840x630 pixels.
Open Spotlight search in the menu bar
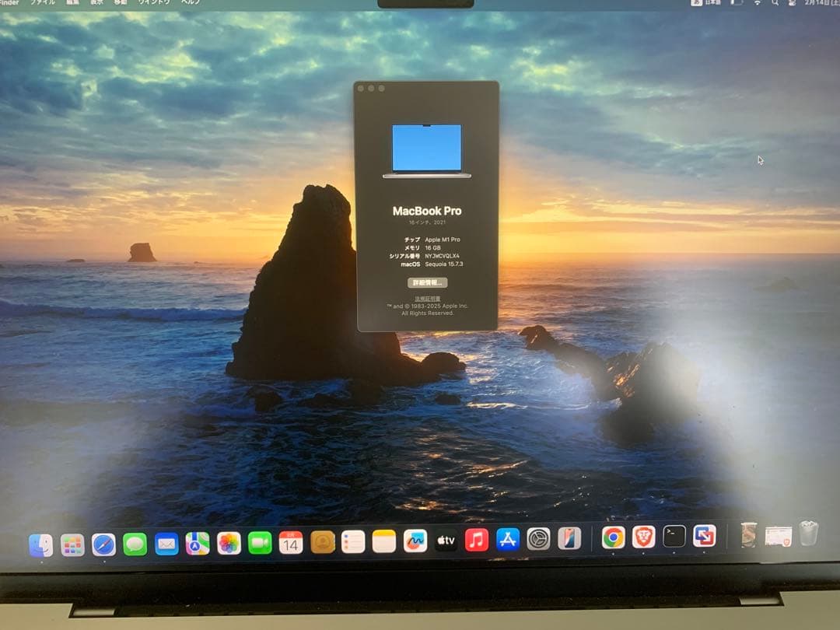tap(775, 4)
